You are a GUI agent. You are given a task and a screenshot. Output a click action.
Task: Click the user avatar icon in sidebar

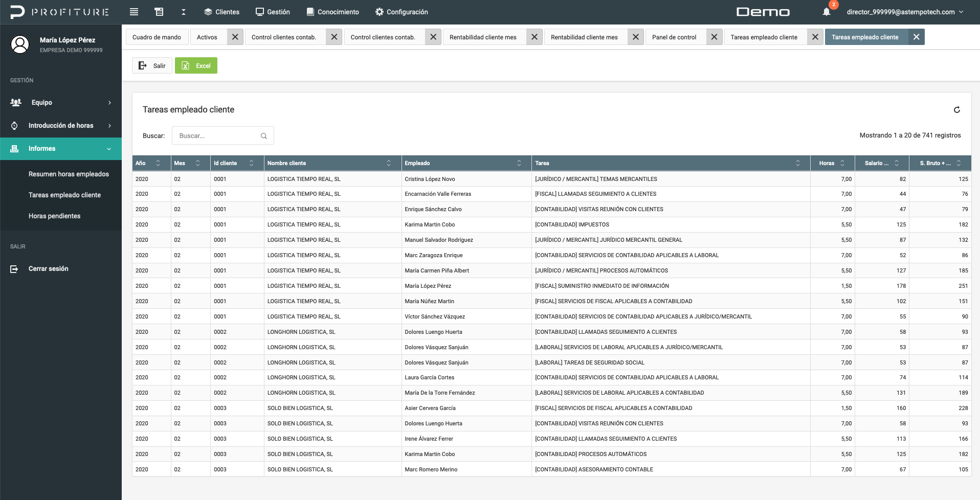click(x=20, y=44)
